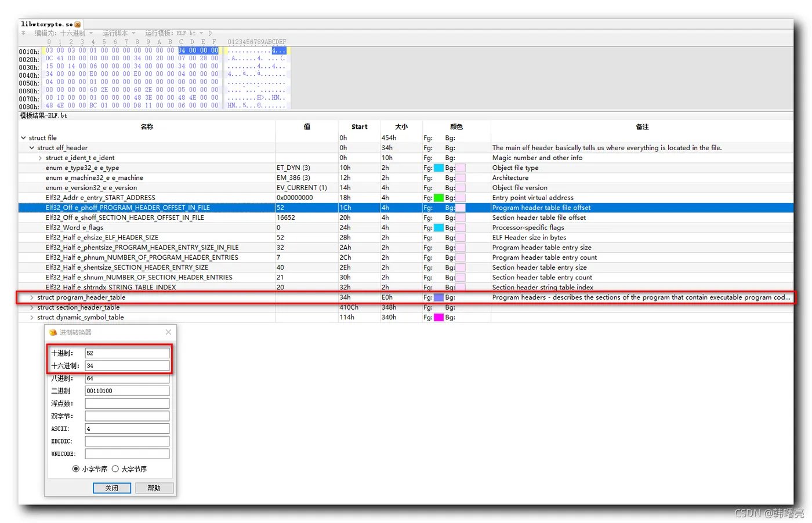Image resolution: width=812 pixels, height=523 pixels.
Task: Select e_entry_START_ADDRESS row
Action: click(406, 198)
